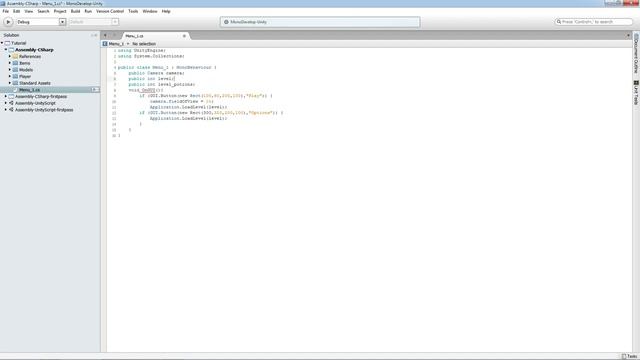Screen dimensions: 640x360
Task: Click the 'using System.Collections;' line
Action: (x=151, y=56)
